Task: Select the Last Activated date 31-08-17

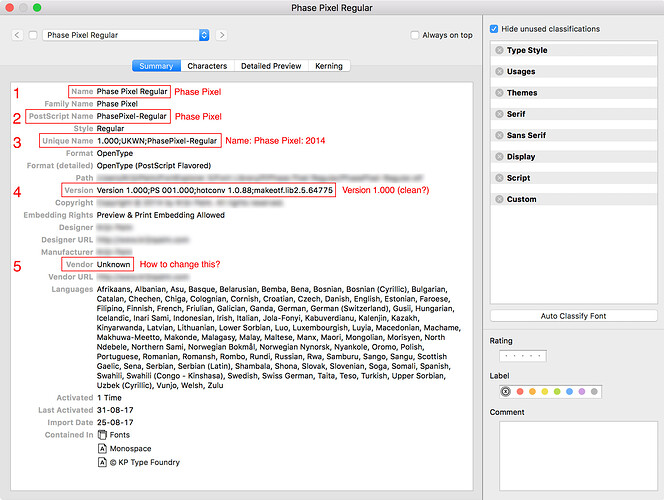Action: point(115,410)
